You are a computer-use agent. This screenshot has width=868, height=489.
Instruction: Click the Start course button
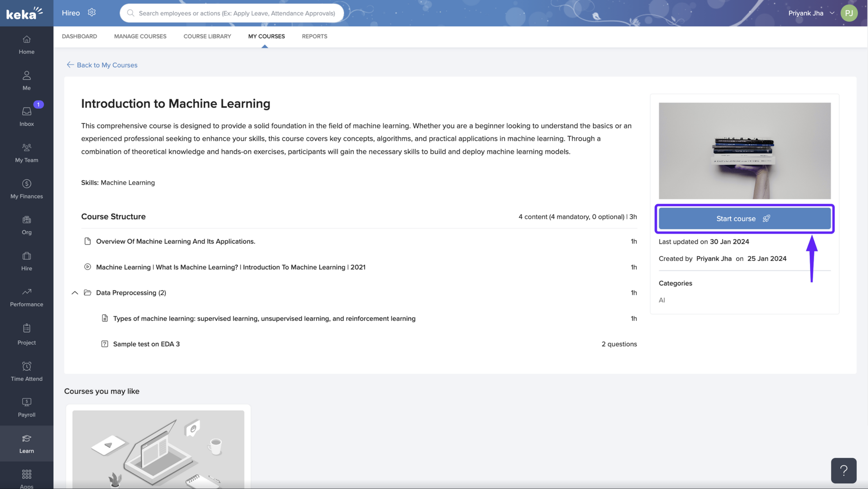point(744,218)
